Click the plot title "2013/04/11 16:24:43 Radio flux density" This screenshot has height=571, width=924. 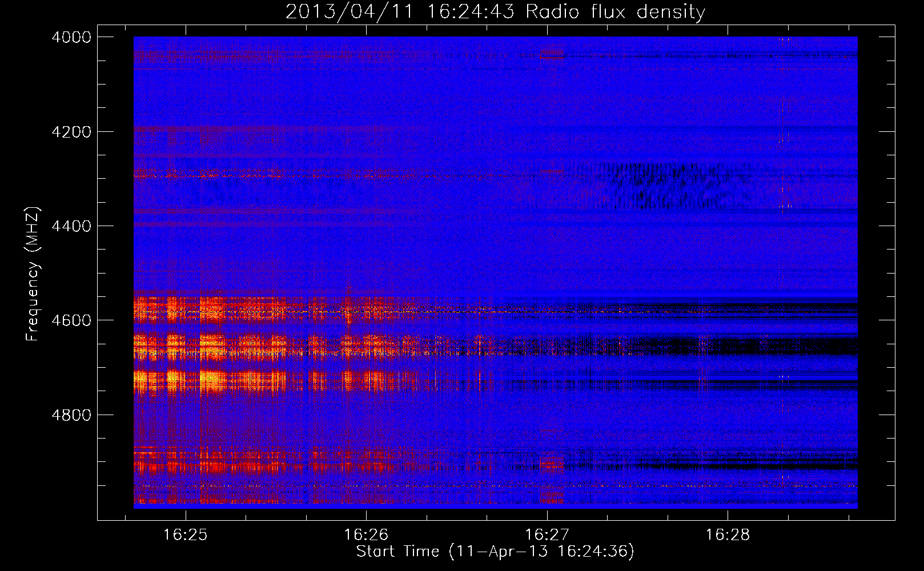(495, 12)
